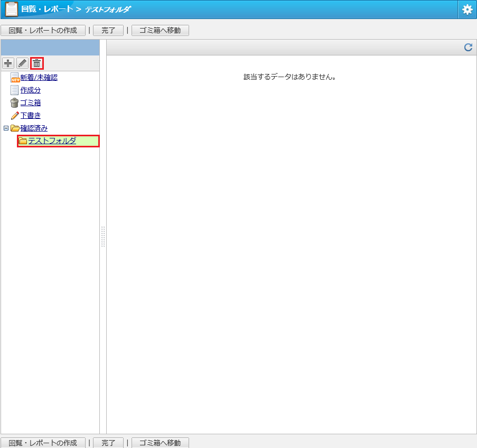Viewport: 477px width, 448px height.
Task: Click the clipboard icon in header
Action: [11, 10]
